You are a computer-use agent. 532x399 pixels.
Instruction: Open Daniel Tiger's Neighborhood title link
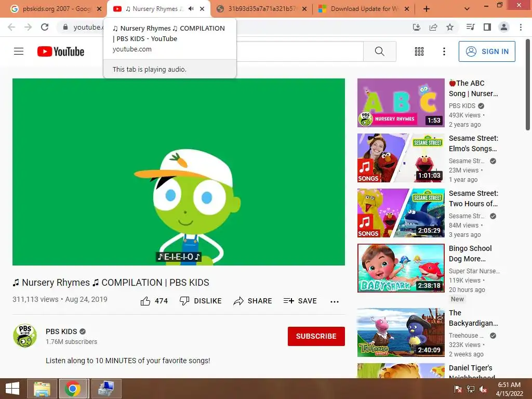coord(472,372)
